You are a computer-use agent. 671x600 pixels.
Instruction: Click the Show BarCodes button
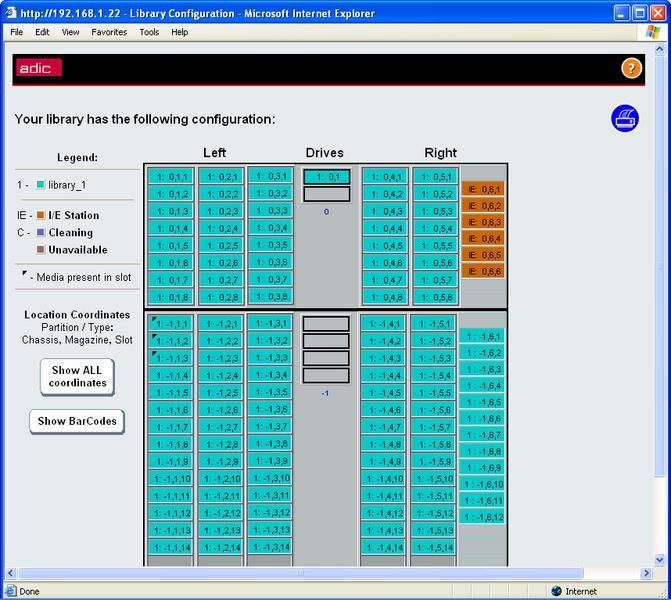pos(77,421)
